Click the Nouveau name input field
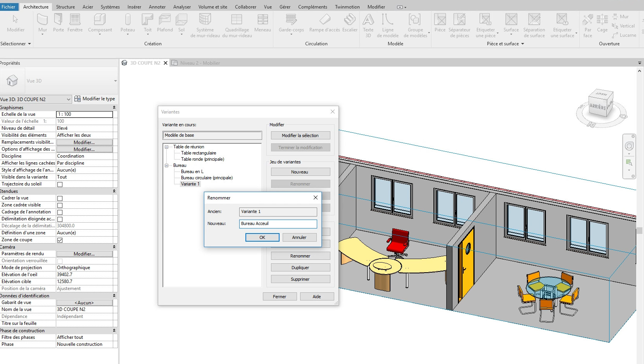The width and height of the screenshot is (644, 364). tap(278, 223)
